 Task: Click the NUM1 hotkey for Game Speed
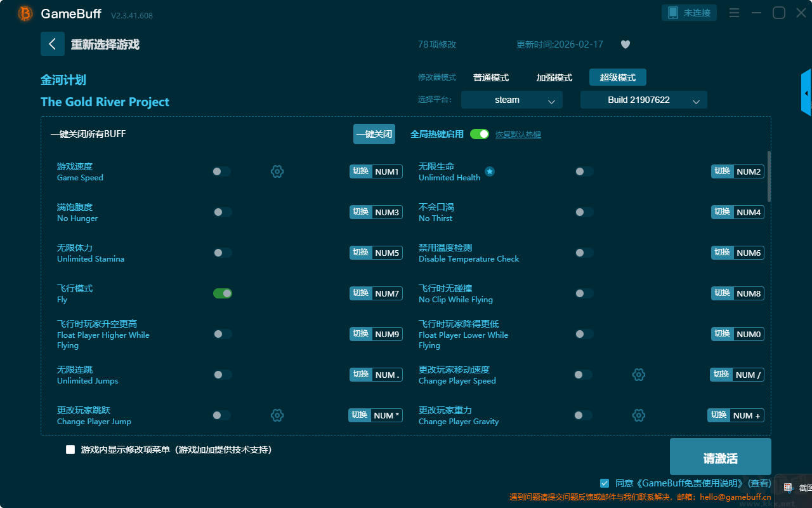tap(387, 171)
